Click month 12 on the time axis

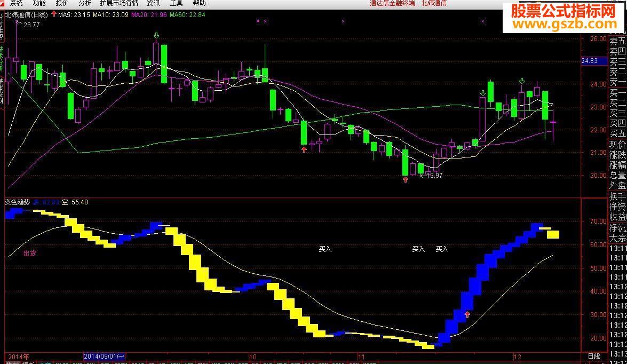pos(518,357)
